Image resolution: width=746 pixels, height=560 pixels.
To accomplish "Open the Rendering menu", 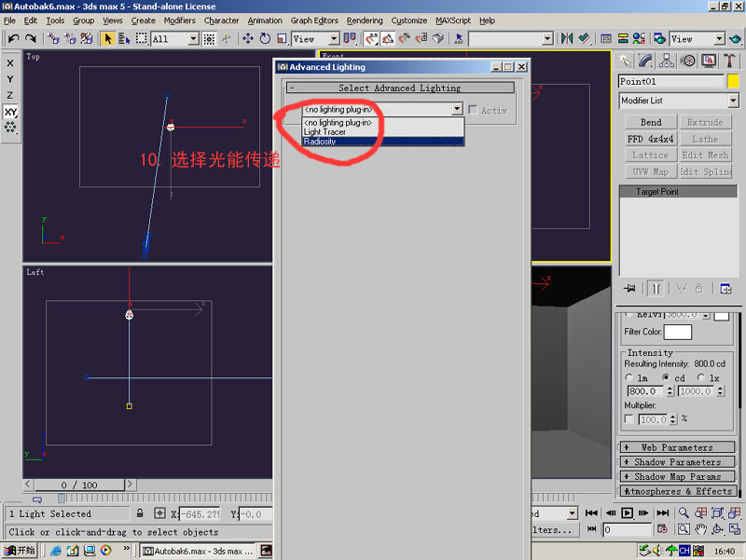I will [x=365, y=20].
